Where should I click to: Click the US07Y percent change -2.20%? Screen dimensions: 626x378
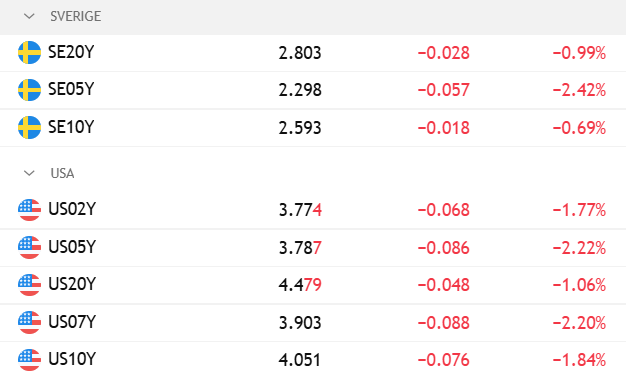(579, 323)
